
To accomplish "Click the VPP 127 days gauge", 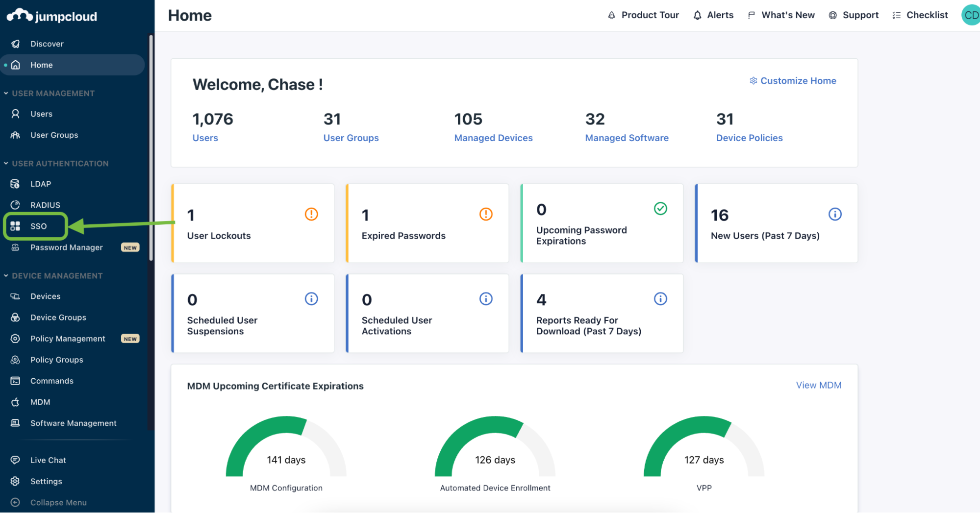I will 704,446.
